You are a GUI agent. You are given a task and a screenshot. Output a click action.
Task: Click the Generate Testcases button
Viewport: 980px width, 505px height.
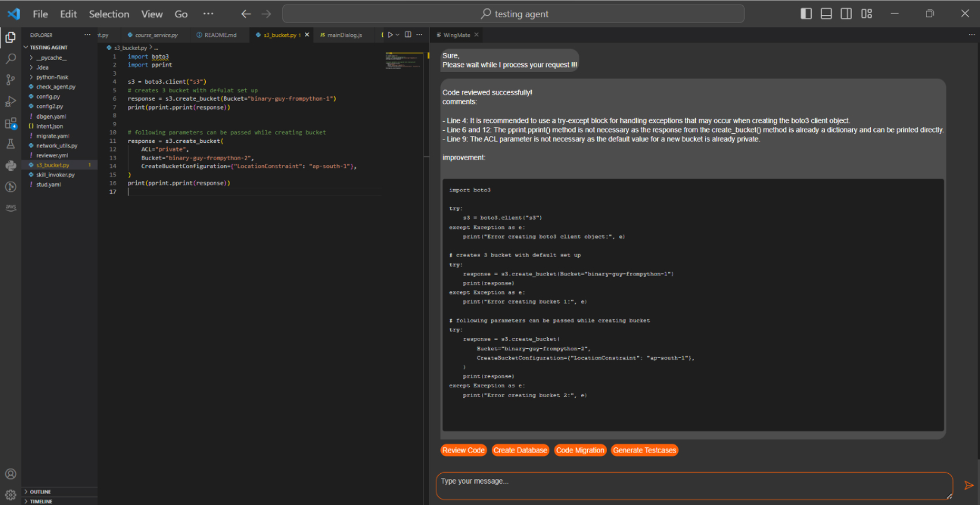pos(644,450)
